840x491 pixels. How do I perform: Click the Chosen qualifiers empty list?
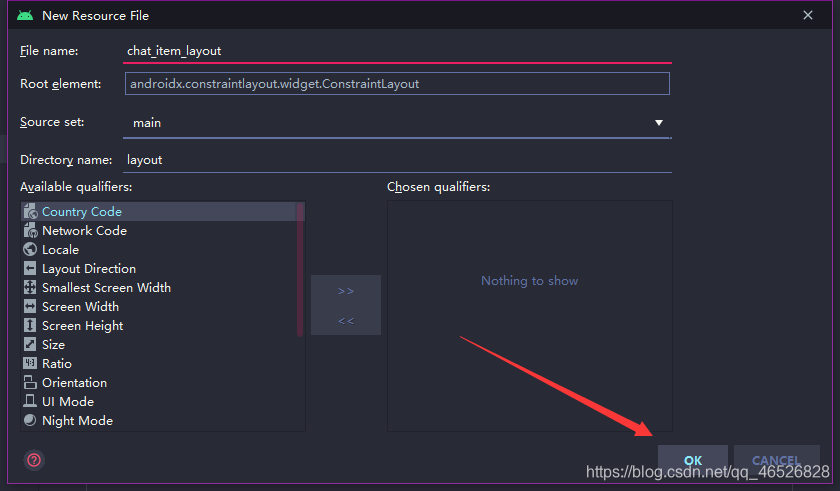tap(529, 316)
